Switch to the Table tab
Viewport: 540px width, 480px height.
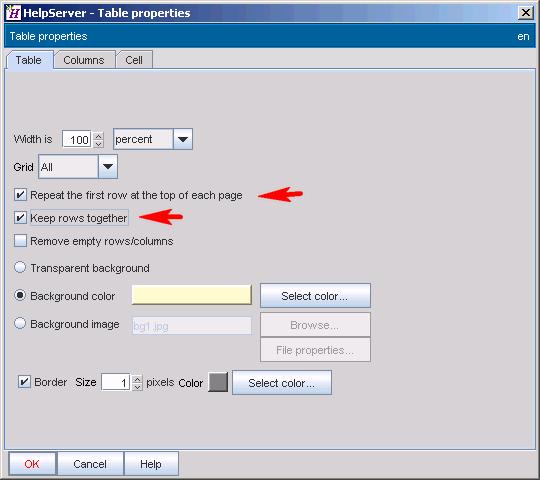click(x=29, y=60)
